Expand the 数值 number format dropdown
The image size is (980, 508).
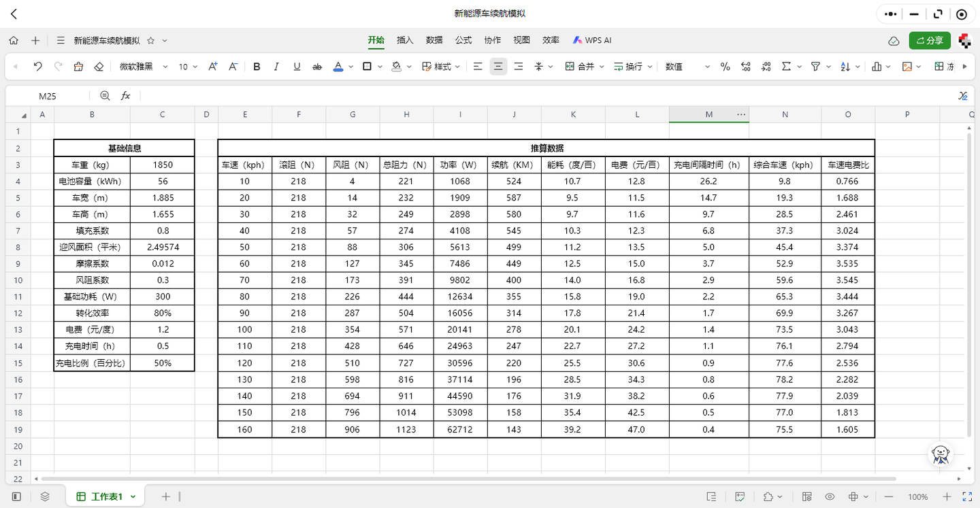point(687,67)
